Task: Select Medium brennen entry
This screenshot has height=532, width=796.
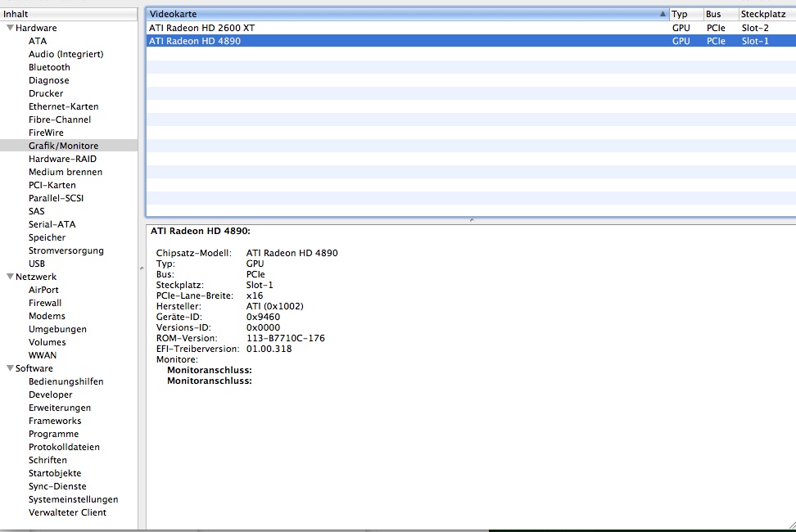Action: [x=66, y=172]
